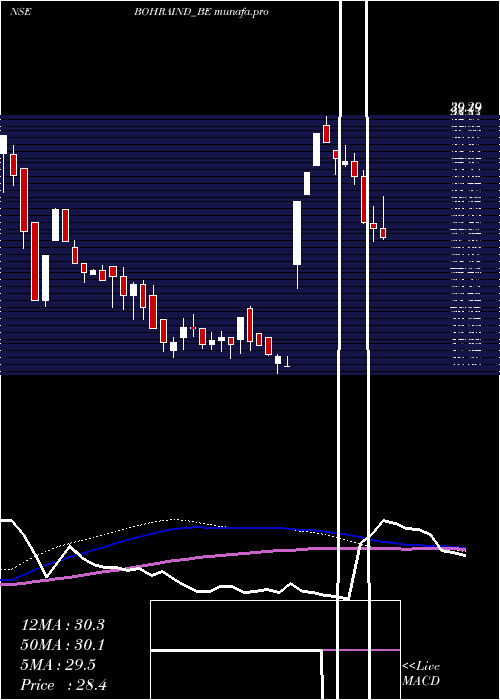Select the 12MA : 30.3 readout
This screenshot has height=700, width=500.
click(x=63, y=625)
